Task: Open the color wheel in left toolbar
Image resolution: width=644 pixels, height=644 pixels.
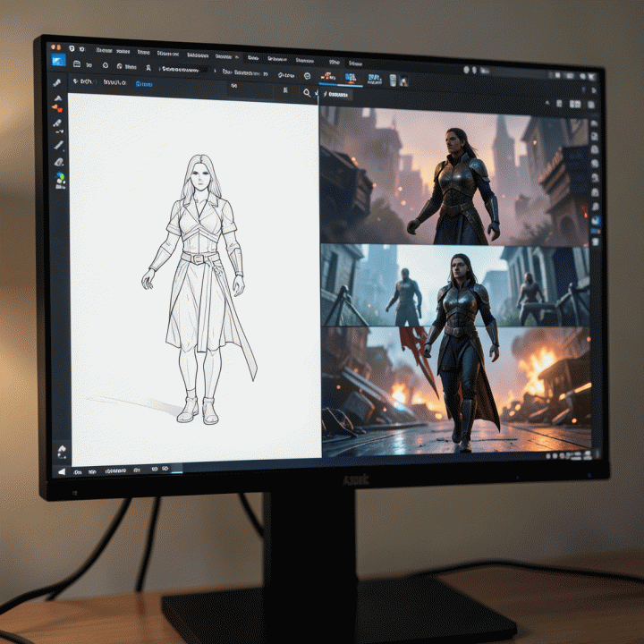Action: coord(61,177)
